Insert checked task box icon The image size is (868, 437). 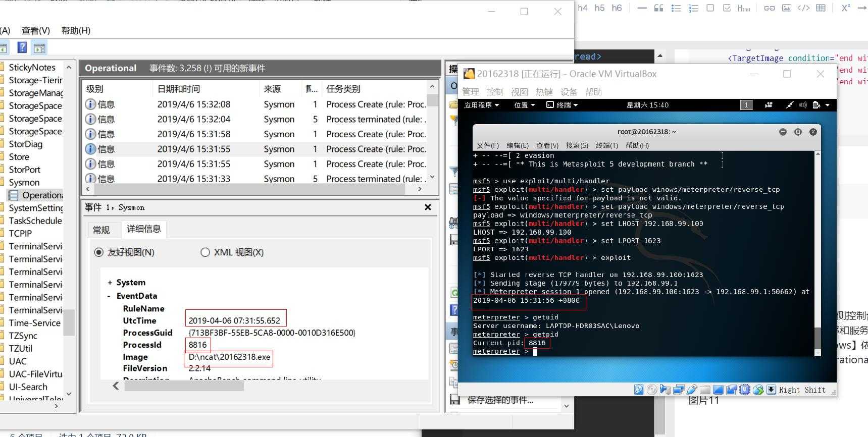click(727, 8)
